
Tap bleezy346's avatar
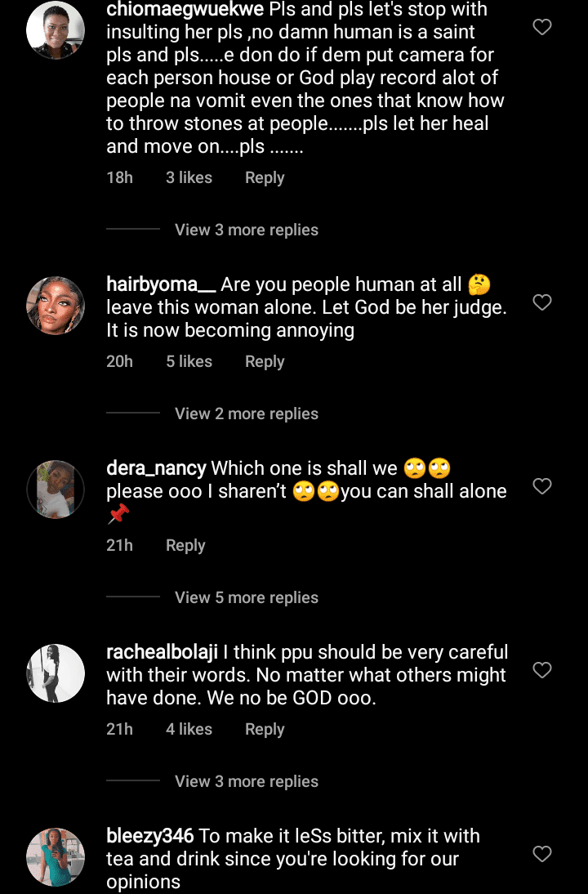(x=56, y=857)
